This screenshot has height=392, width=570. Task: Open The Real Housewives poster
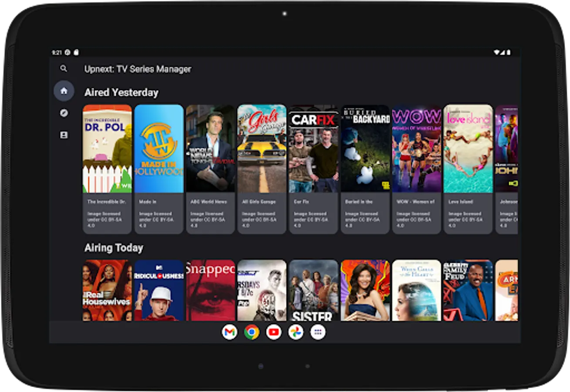(107, 291)
